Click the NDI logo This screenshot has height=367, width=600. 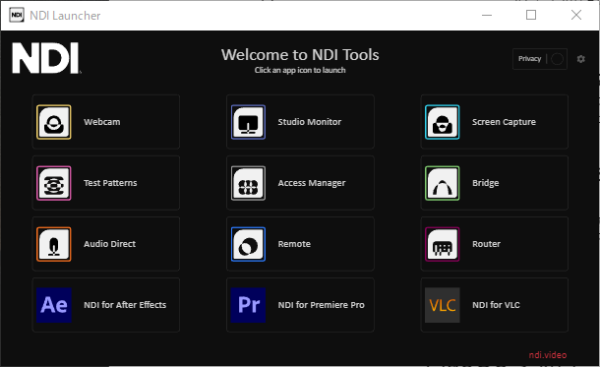(46, 58)
